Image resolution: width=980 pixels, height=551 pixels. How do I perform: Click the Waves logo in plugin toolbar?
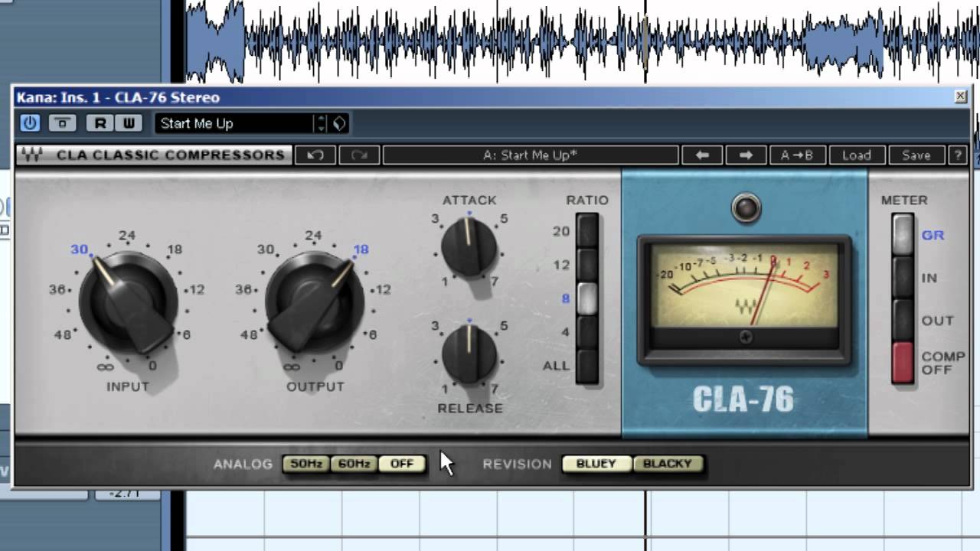[32, 155]
